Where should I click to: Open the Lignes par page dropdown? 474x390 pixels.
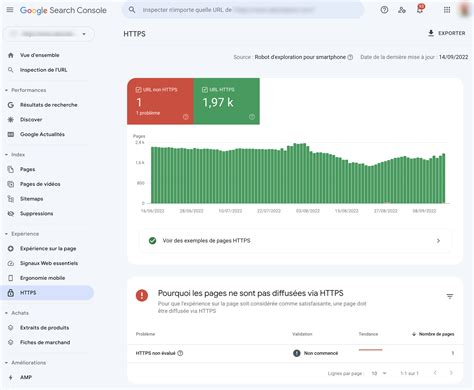pos(379,373)
